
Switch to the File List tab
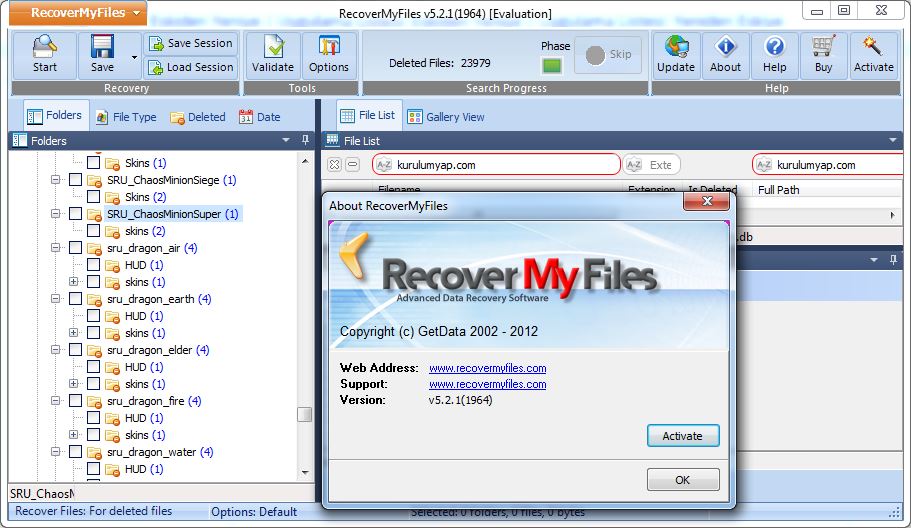(368, 116)
